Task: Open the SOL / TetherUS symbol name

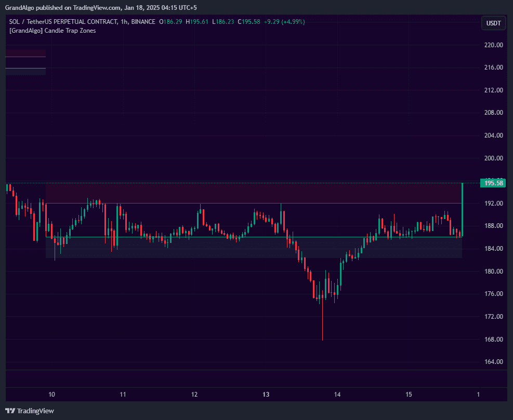Action: pos(31,22)
